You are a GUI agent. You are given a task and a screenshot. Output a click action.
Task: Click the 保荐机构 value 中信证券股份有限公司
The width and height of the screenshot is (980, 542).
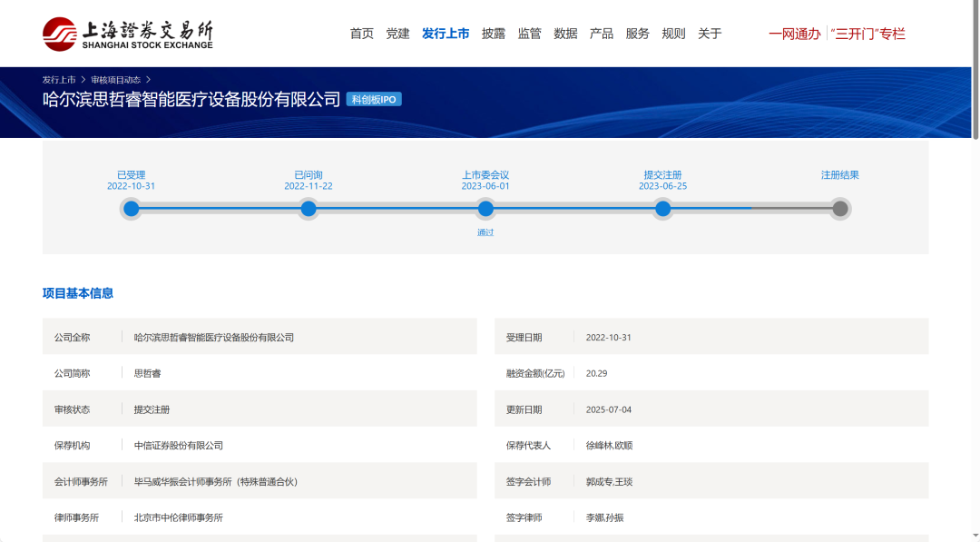[179, 446]
